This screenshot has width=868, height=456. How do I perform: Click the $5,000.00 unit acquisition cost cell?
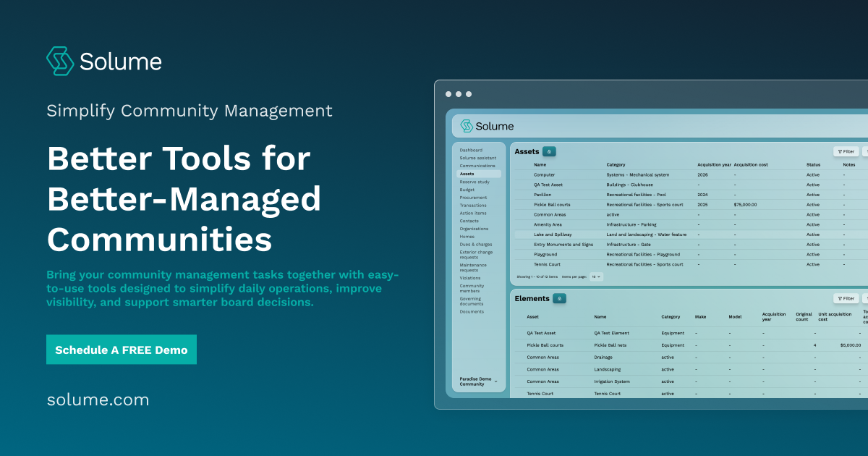tap(850, 345)
